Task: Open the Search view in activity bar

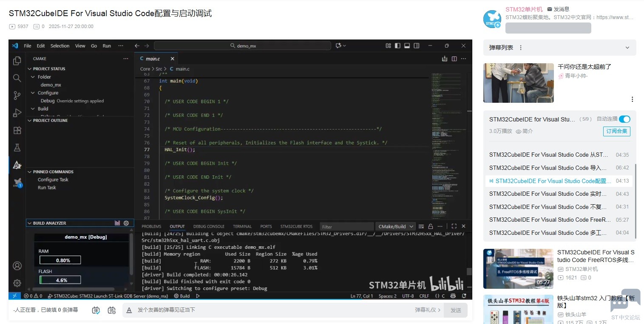Action: click(x=17, y=78)
